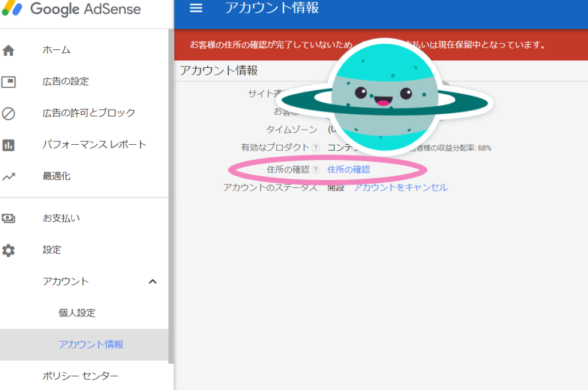Click the gear icon beside 設定
588x390 pixels.
click(x=8, y=250)
